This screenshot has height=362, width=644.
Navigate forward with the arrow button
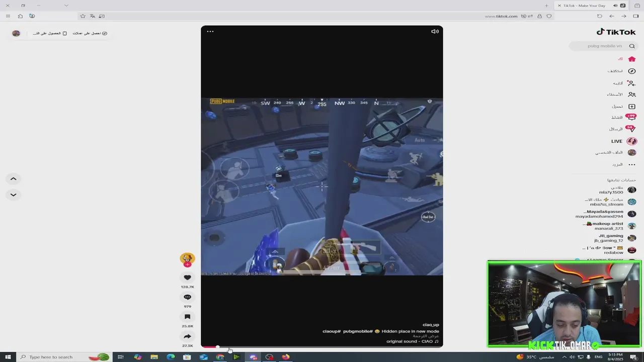point(624,16)
